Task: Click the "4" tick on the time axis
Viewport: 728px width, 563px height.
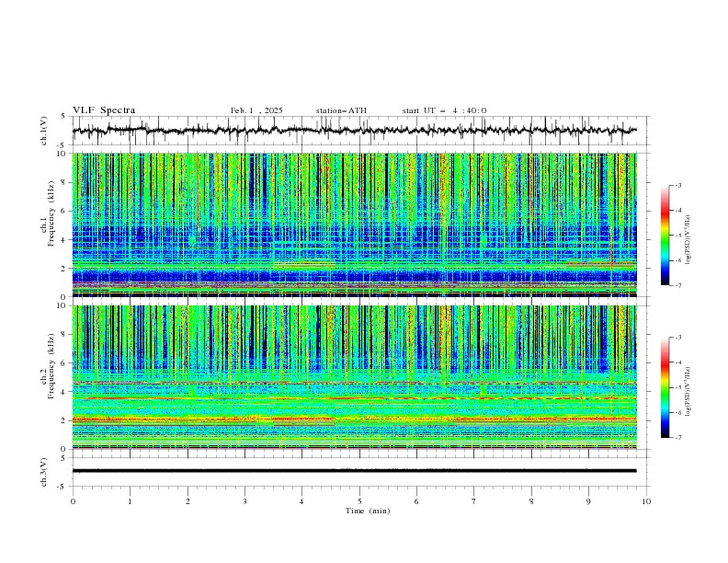Action: 301,501
